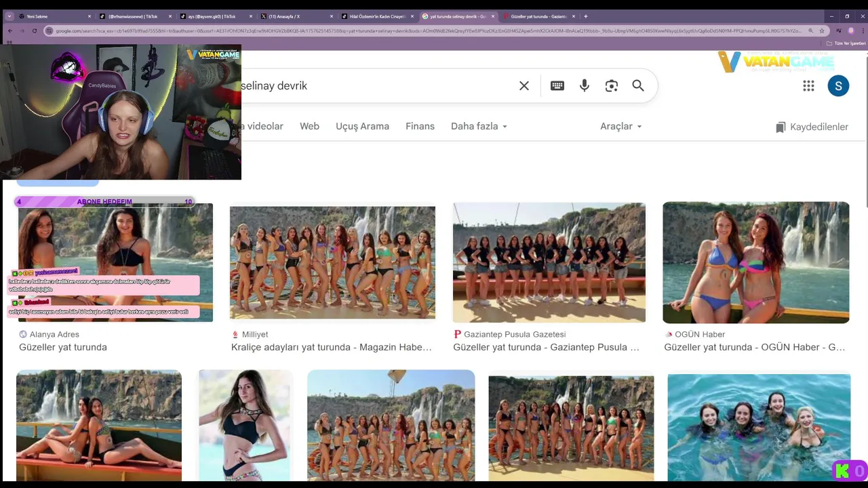Viewport: 868px width, 488px height.
Task: Open the Google account avatar labeled S
Action: (x=838, y=85)
